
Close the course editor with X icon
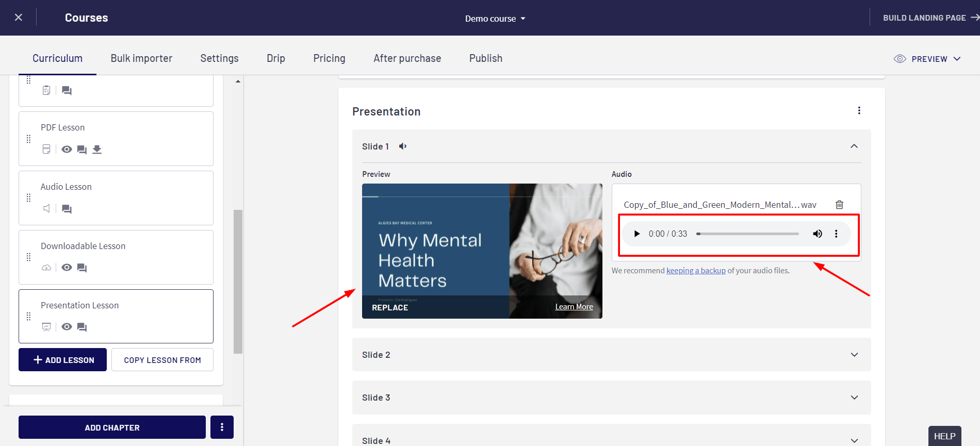19,18
